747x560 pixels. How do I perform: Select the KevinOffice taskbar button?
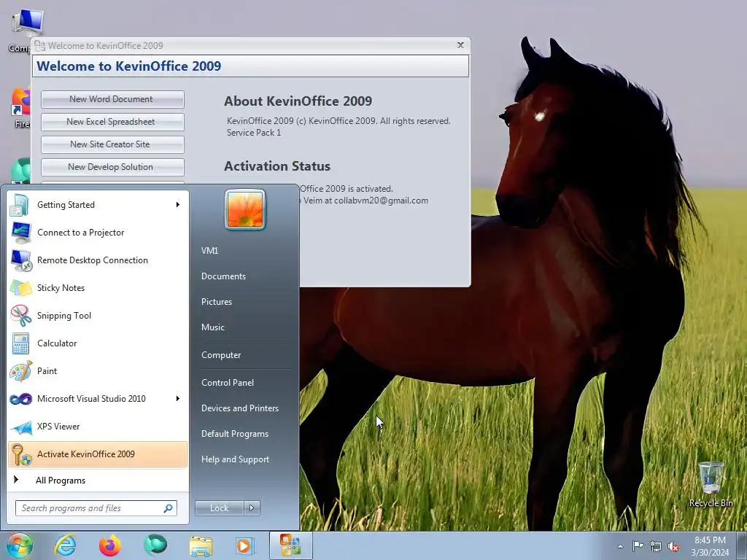coord(291,545)
